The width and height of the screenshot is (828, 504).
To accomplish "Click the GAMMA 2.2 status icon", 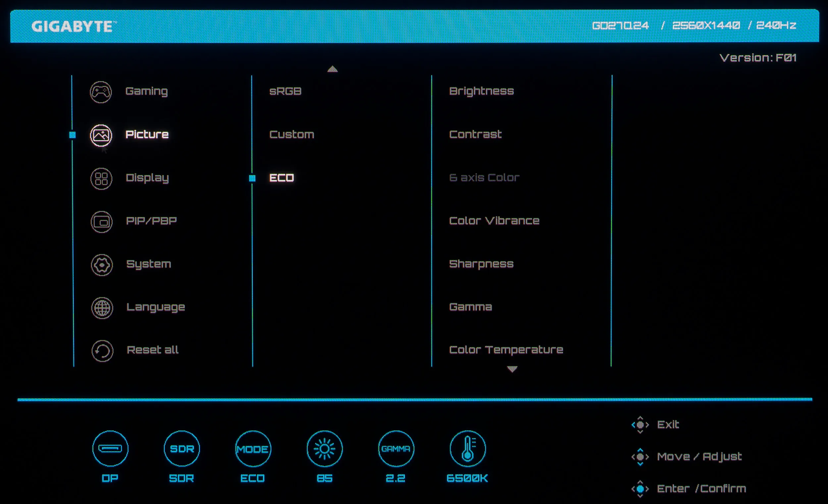I will pyautogui.click(x=396, y=449).
